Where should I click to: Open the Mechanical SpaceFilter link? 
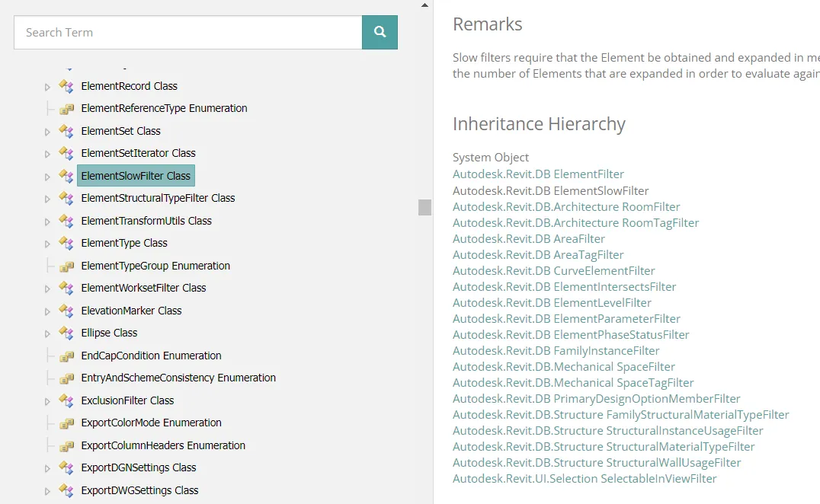(x=564, y=367)
